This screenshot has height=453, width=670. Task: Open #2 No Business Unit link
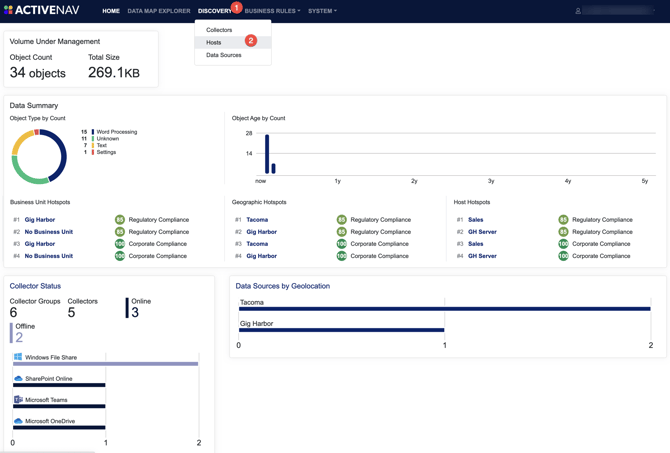click(x=49, y=232)
